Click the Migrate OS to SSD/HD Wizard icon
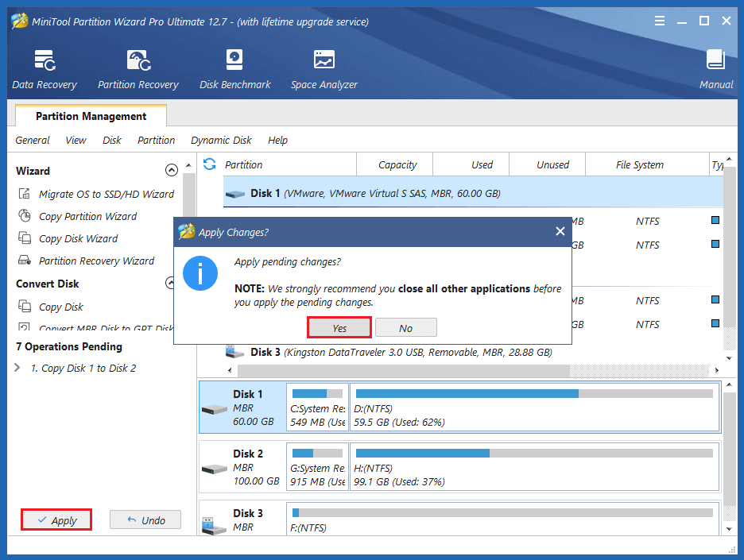The width and height of the screenshot is (744, 560). coord(24,194)
